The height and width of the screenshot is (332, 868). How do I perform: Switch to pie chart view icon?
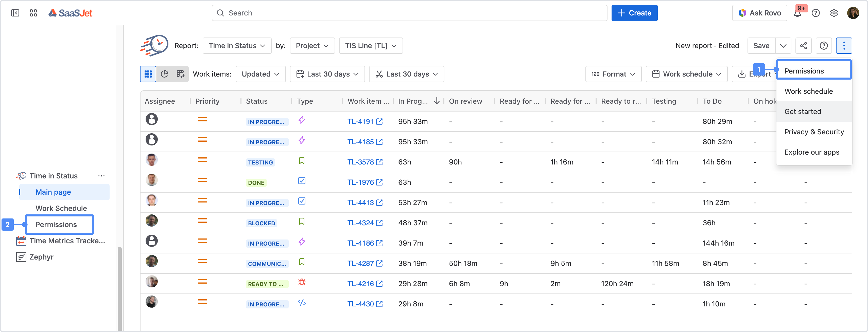click(164, 74)
